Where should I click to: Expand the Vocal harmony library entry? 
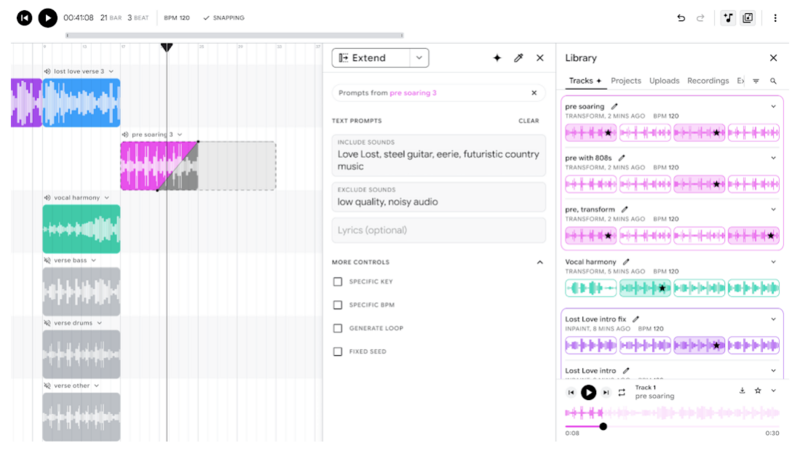[x=773, y=262]
